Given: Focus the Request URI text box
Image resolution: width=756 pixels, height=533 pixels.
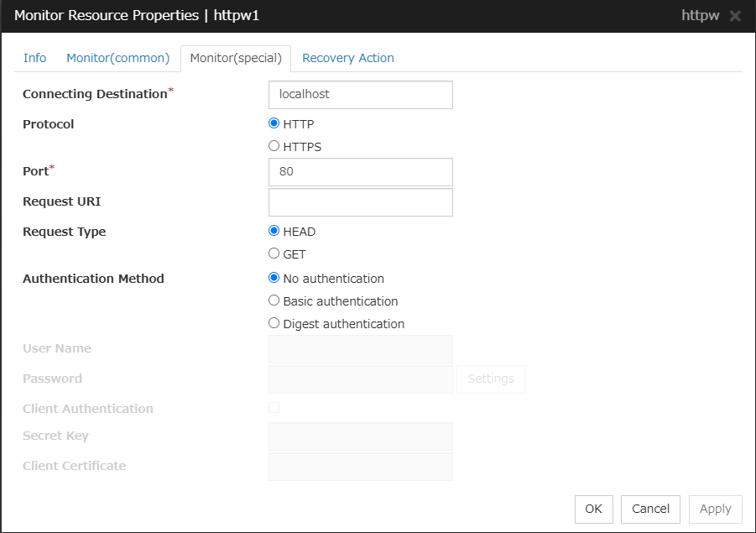Looking at the screenshot, I should click(x=360, y=202).
